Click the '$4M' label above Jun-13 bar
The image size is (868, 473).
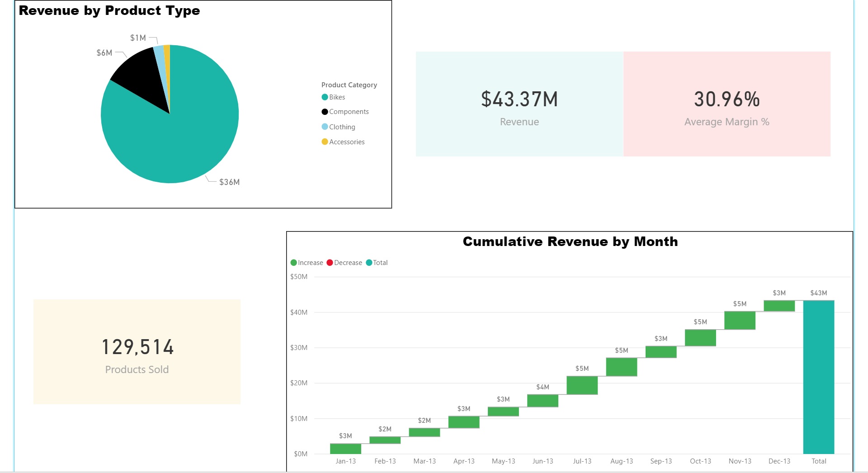[x=543, y=387]
